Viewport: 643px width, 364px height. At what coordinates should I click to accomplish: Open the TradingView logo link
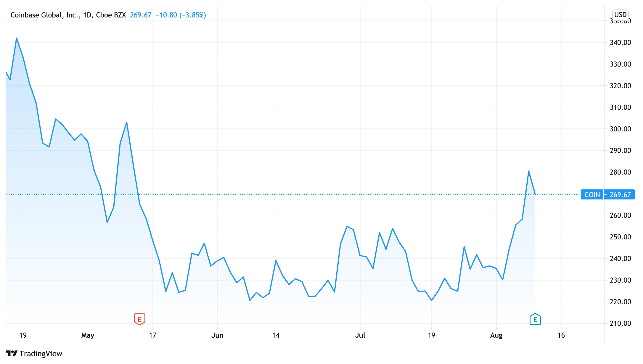34,354
